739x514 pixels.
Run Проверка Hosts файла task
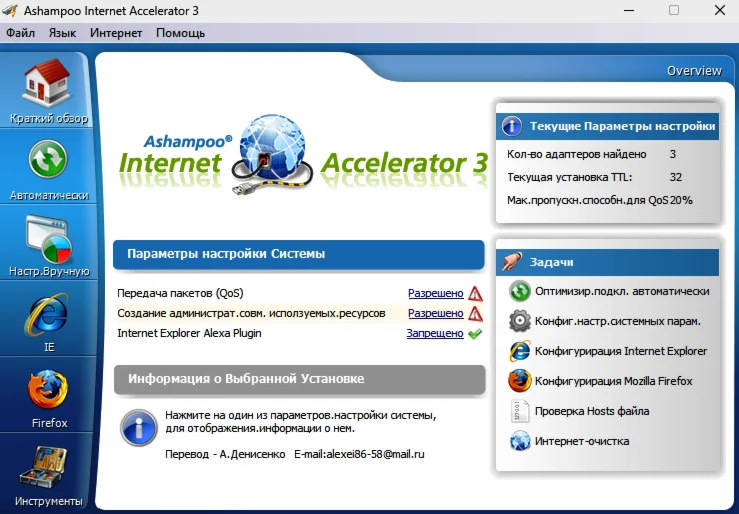pos(592,411)
